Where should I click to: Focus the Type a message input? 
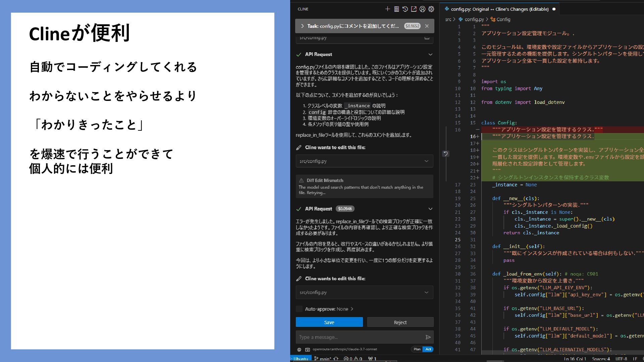coord(361,337)
